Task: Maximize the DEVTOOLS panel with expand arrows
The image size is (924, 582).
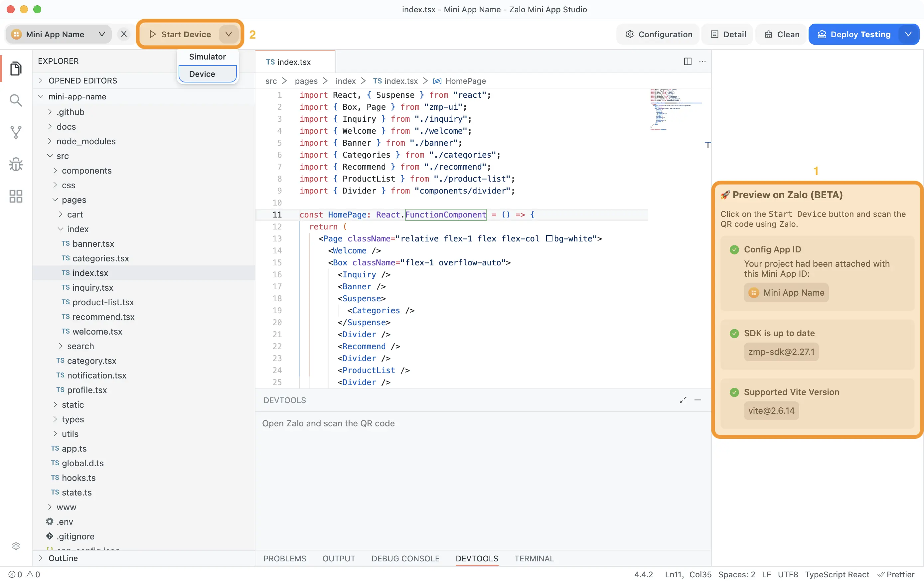Action: [x=683, y=400]
